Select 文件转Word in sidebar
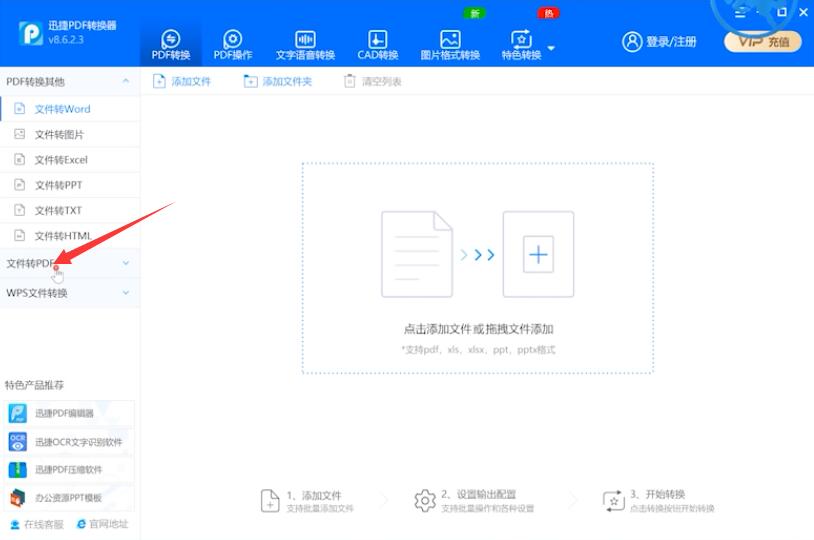 tap(70, 109)
